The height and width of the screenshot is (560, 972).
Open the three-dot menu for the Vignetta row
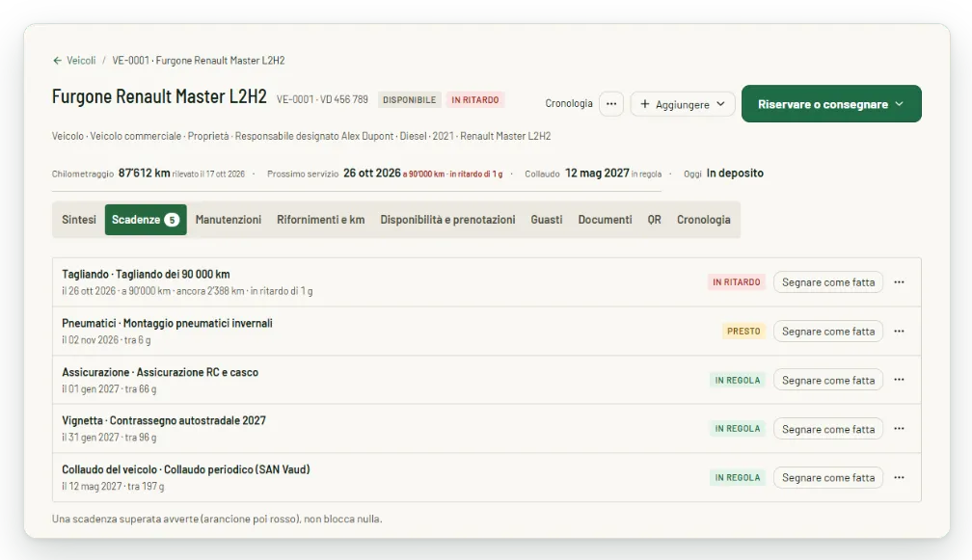click(899, 429)
